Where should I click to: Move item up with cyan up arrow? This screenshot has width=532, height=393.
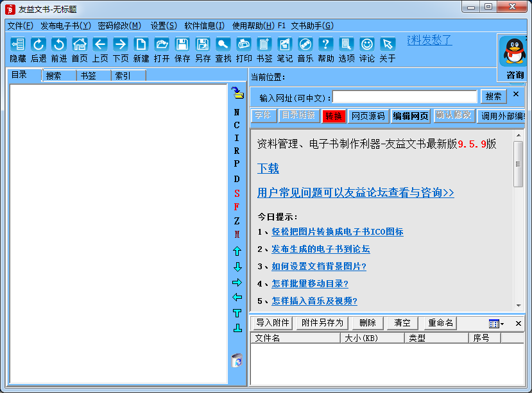click(237, 251)
